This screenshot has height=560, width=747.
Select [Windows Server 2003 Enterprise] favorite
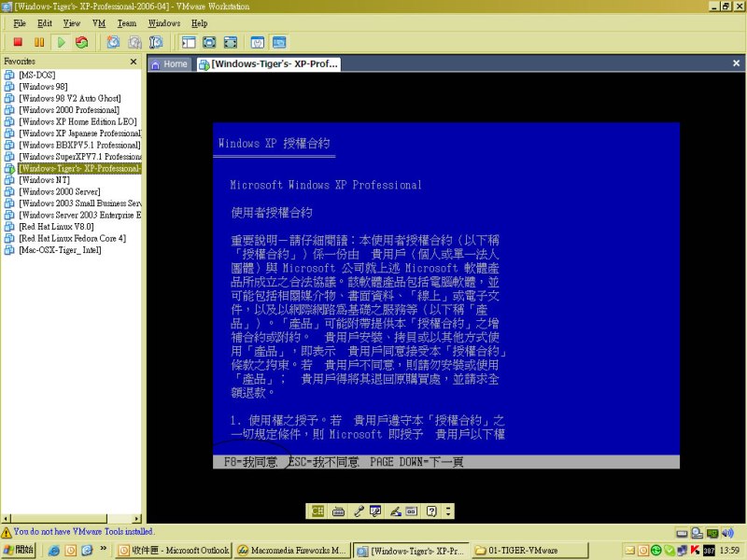[x=73, y=215]
